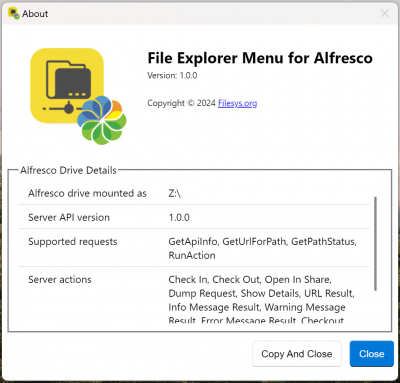Select the 'Alfresco drive mounted as' label

click(x=87, y=193)
